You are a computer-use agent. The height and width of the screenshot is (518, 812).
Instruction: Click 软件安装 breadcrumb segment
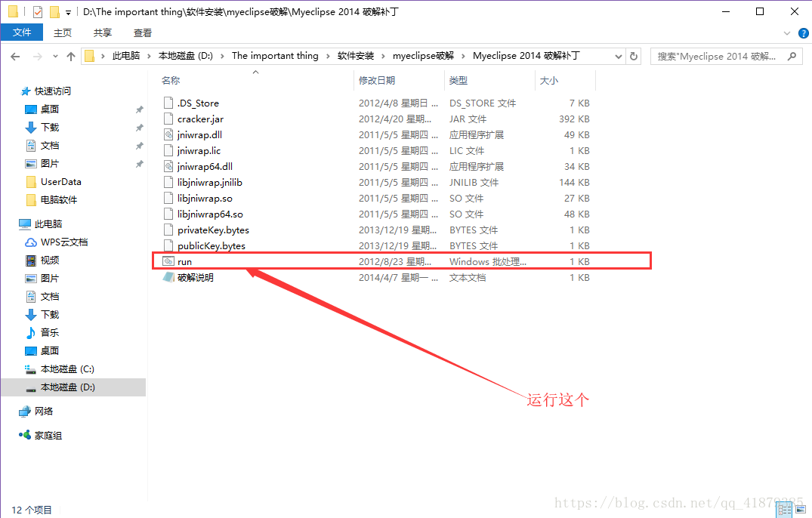355,56
